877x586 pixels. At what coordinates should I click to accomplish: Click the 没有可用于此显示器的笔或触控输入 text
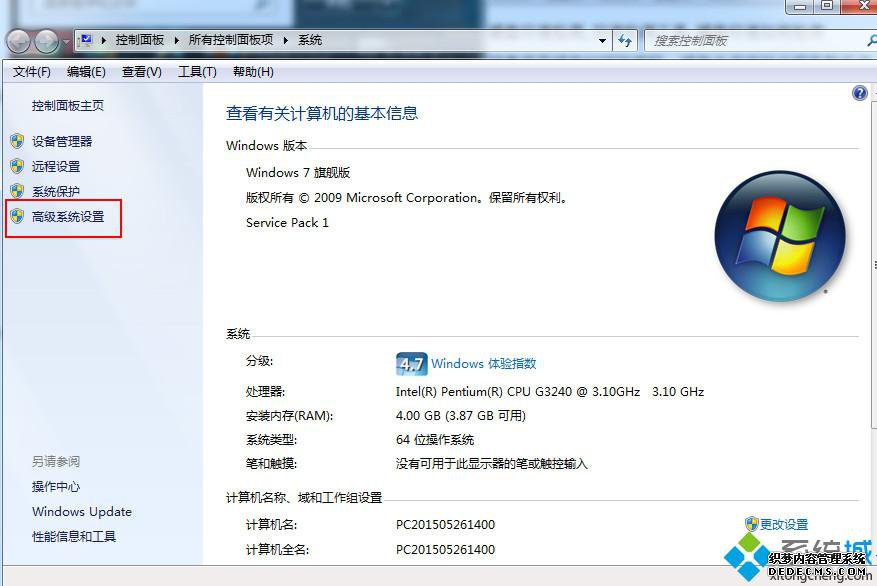point(492,464)
